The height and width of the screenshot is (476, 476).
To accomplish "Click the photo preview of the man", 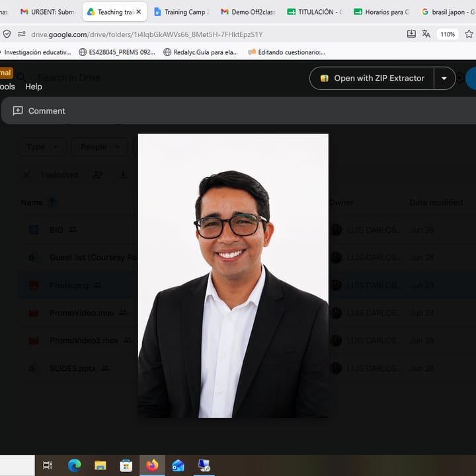I will [233, 275].
